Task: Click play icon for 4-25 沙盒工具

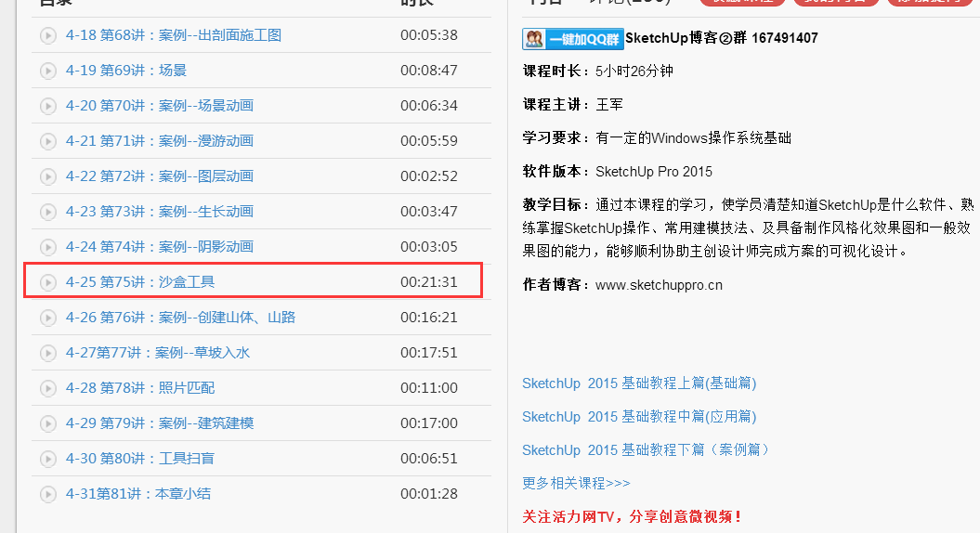Action: pos(48,282)
